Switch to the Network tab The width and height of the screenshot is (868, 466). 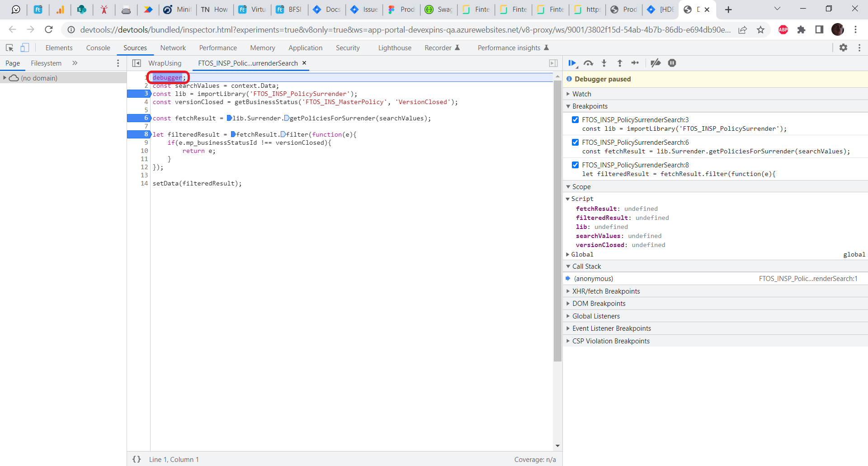(x=173, y=48)
